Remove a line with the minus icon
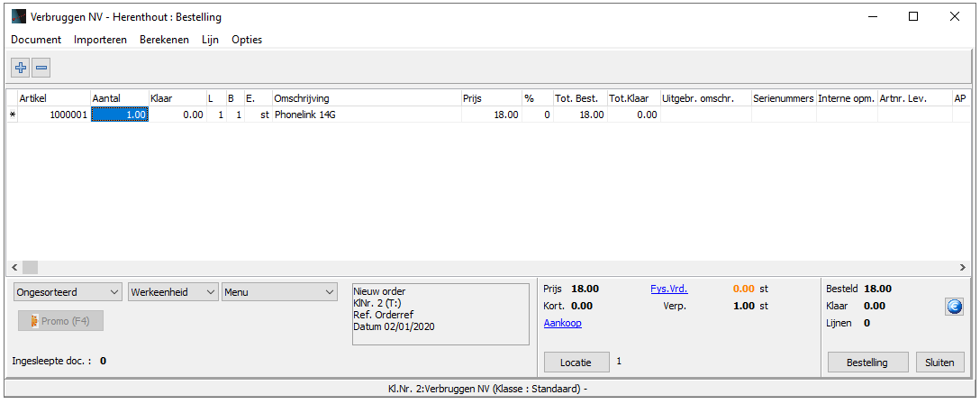Viewport: 980px width, 404px height. pyautogui.click(x=41, y=68)
